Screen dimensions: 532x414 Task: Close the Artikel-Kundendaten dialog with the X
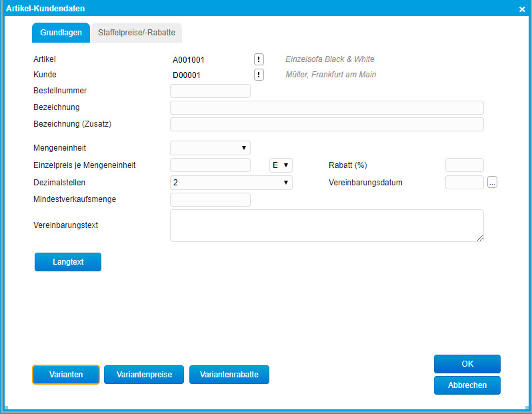click(522, 9)
